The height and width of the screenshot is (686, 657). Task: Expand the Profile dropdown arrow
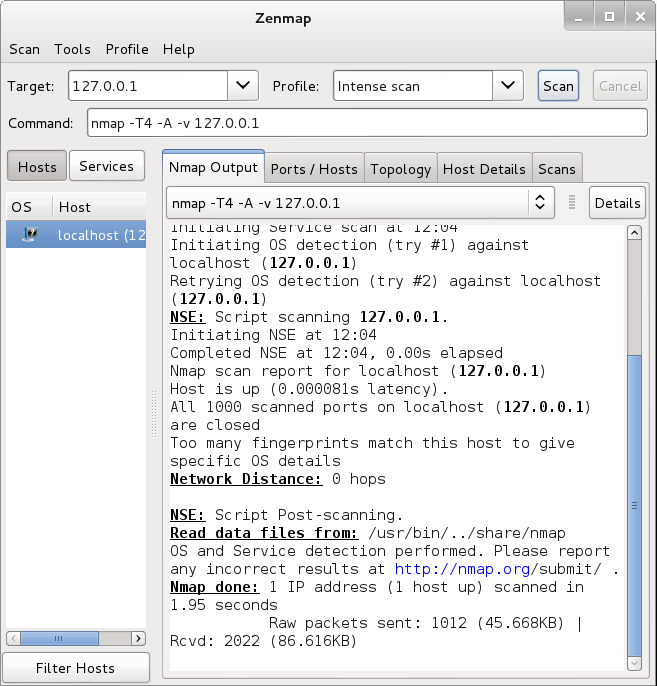pos(508,86)
